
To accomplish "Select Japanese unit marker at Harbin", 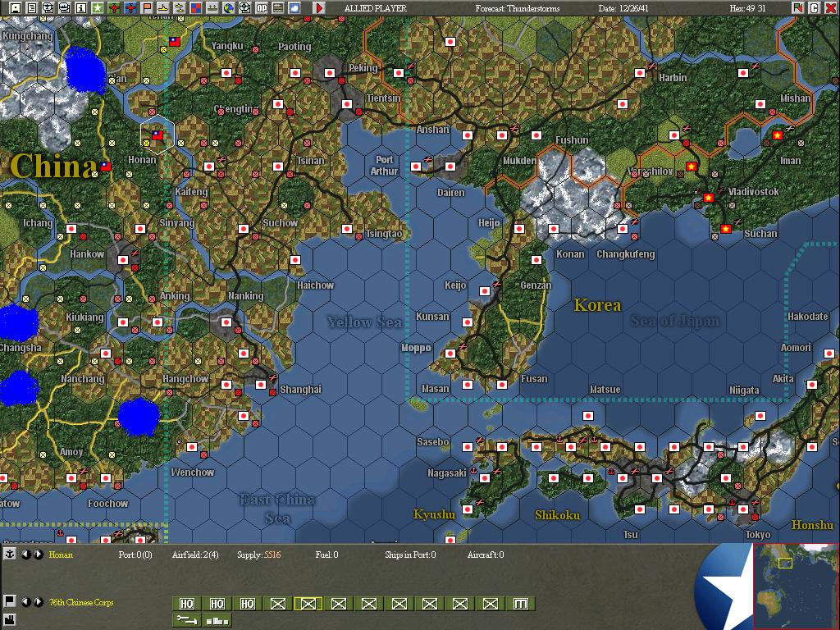I will 640,73.
